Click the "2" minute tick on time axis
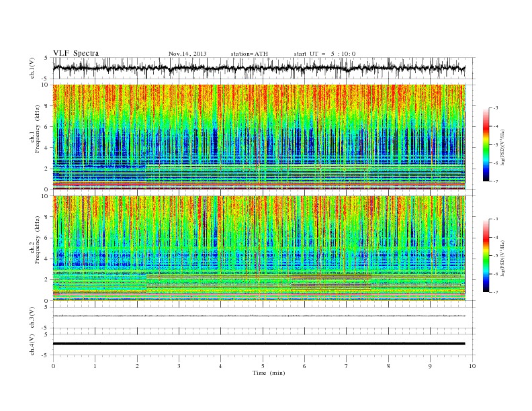This screenshot has width=532, height=411. 137,366
